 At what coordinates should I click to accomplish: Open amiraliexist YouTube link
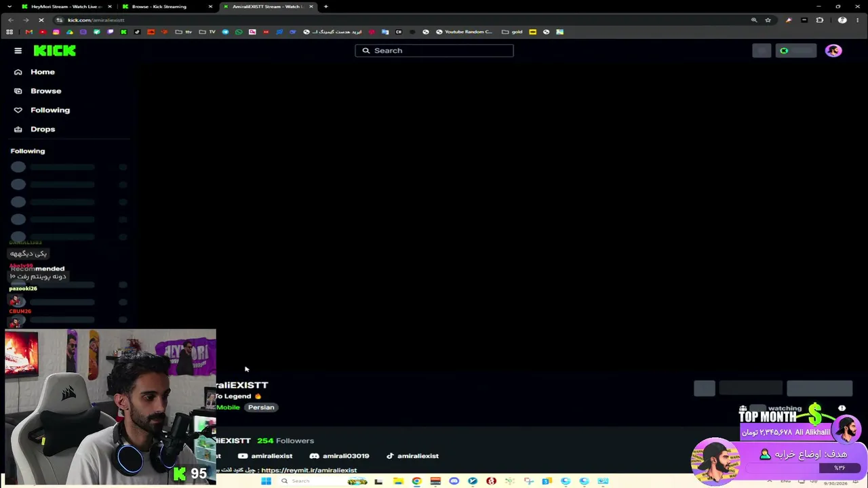[x=265, y=456]
